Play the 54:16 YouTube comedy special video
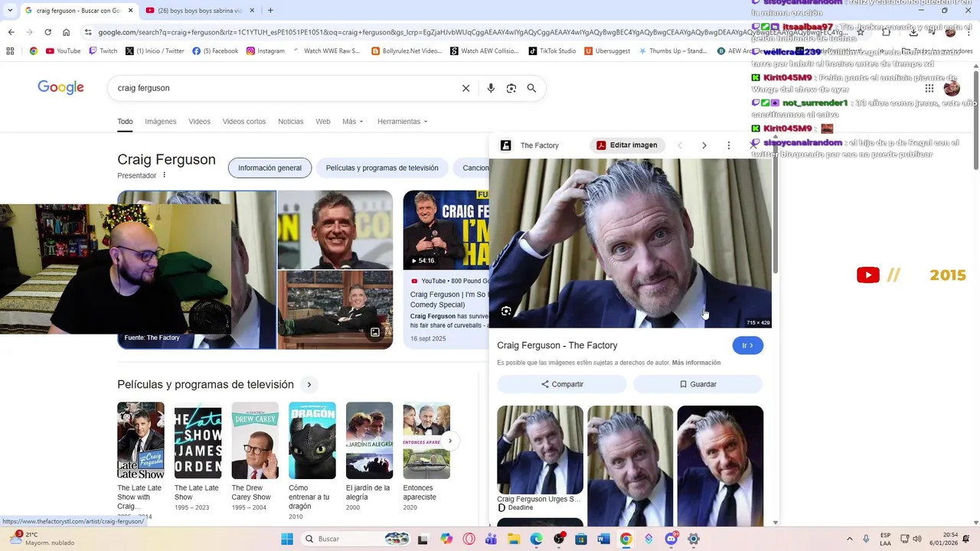 point(446,230)
